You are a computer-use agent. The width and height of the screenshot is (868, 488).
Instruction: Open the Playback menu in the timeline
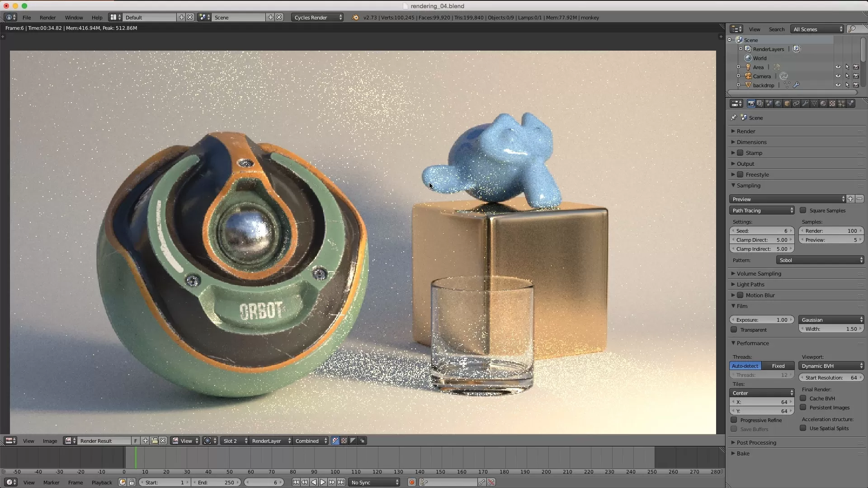102,482
